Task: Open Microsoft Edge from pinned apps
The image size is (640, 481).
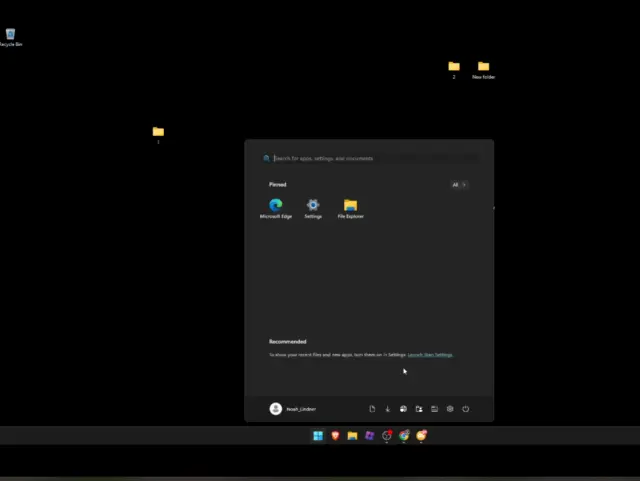Action: (276, 208)
